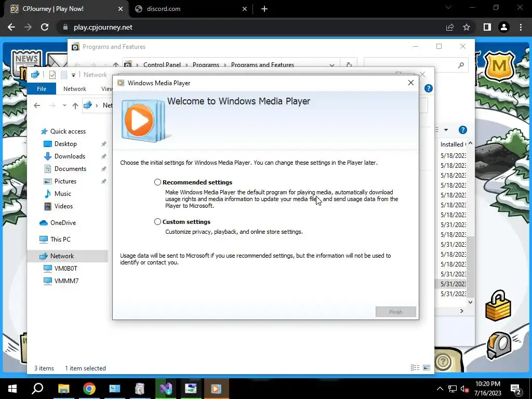Screen dimensions: 532x399
Task: Select the Custom settings radio button
Action: [157, 221]
